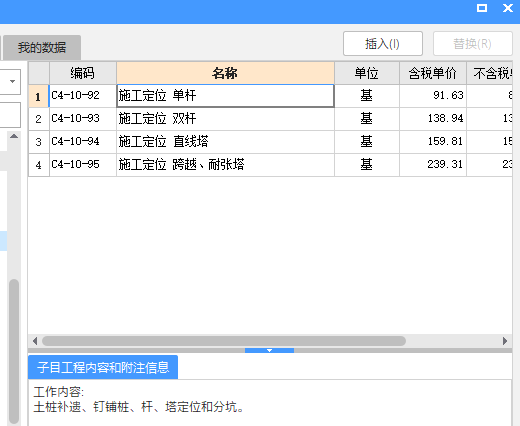
Task: Click the horizontal scrollbar thumb
Action: (224, 341)
